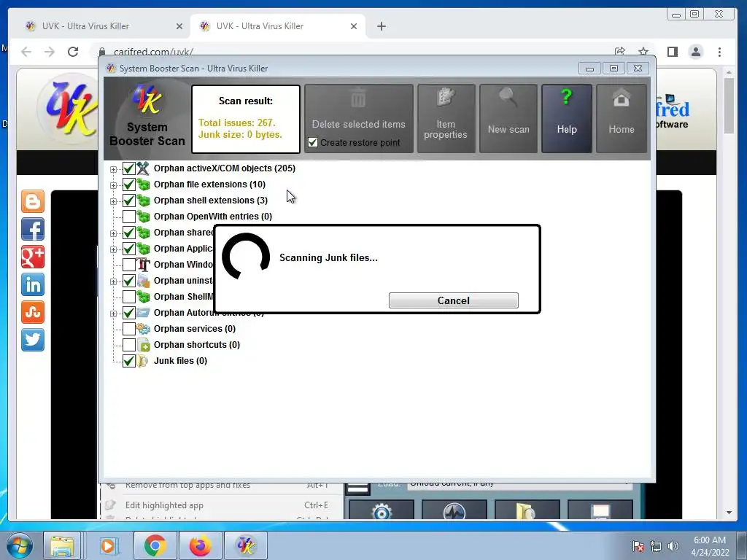Open UVK Help
The height and width of the screenshot is (560, 747).
tap(567, 119)
